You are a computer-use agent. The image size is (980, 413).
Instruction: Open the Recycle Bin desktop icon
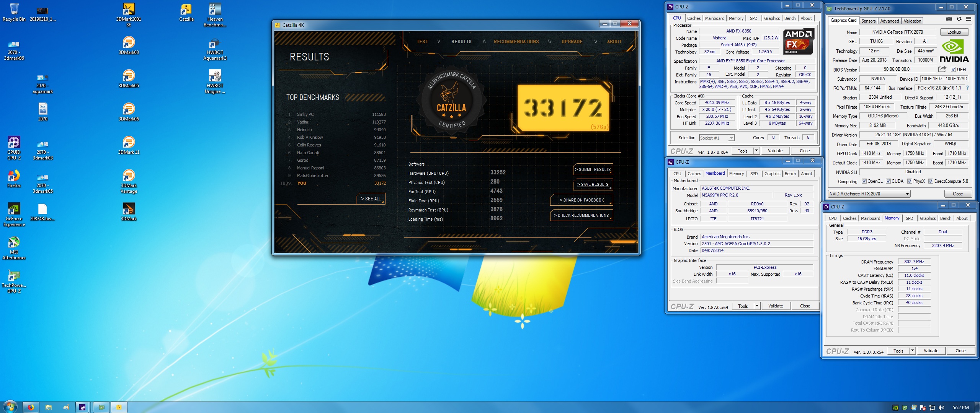[14, 12]
